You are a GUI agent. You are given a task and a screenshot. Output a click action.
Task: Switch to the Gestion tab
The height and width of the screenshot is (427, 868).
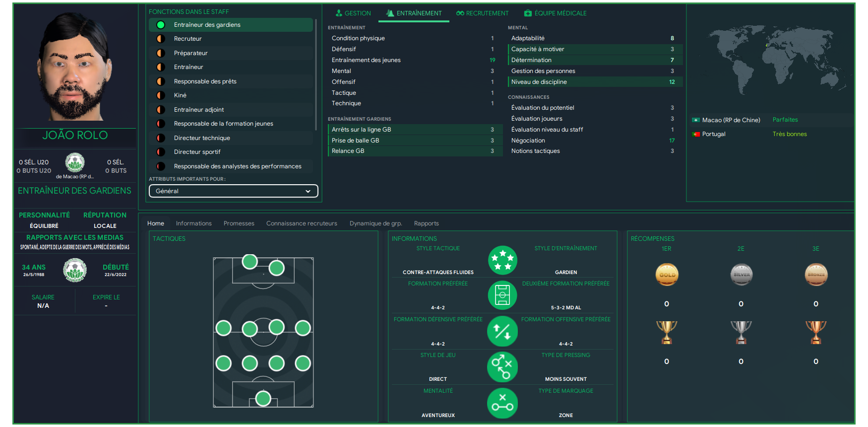[353, 13]
